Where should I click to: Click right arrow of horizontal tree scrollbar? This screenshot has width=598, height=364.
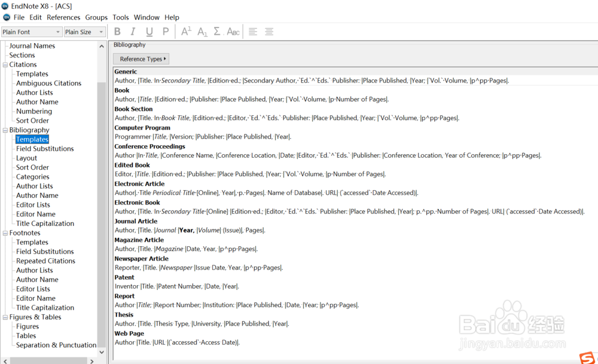[x=92, y=361]
